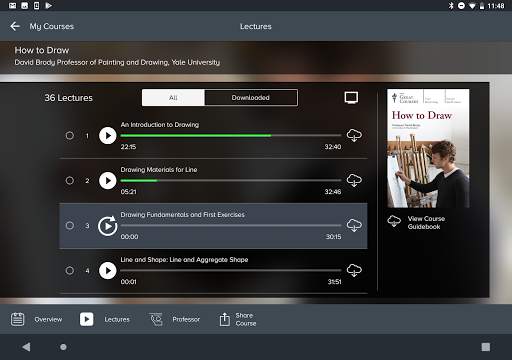Switch to the Downloaded tab

(251, 98)
